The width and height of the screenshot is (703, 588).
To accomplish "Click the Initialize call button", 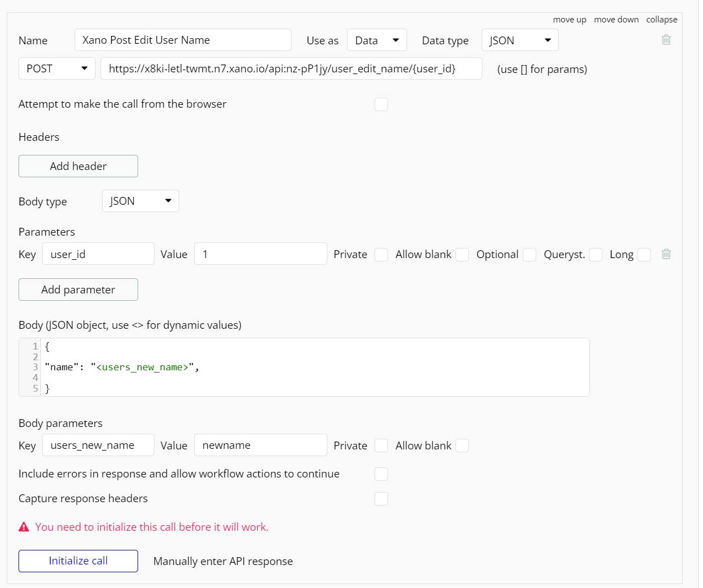I will 78,561.
